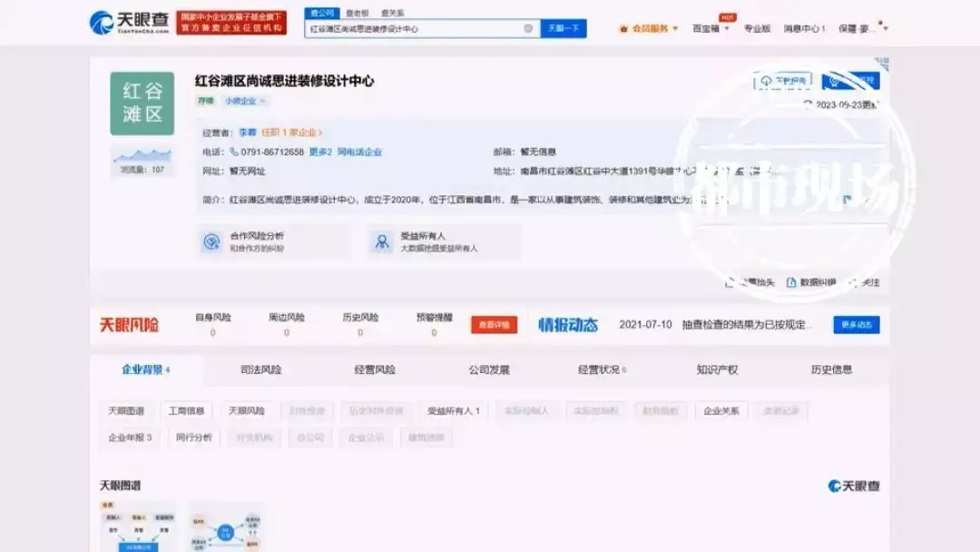The width and height of the screenshot is (980, 552).
Task: Open the second 天眼图谱 relationship thumbnail
Action: point(226,527)
